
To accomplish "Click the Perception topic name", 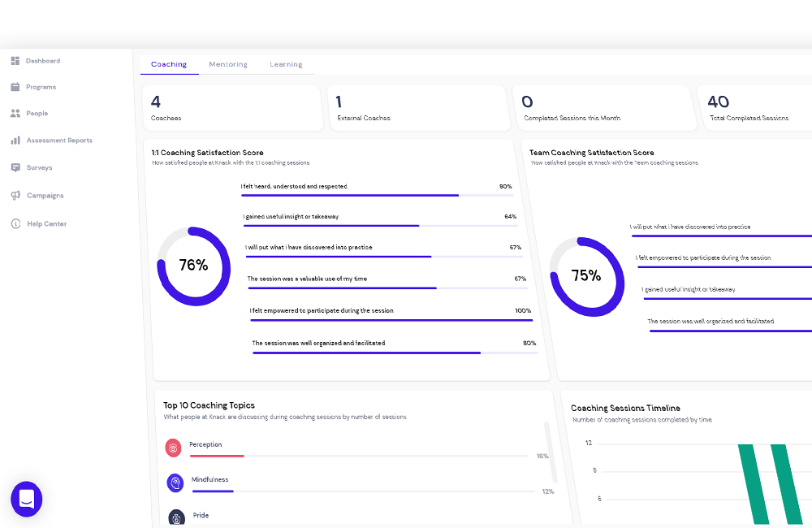I will pos(205,444).
